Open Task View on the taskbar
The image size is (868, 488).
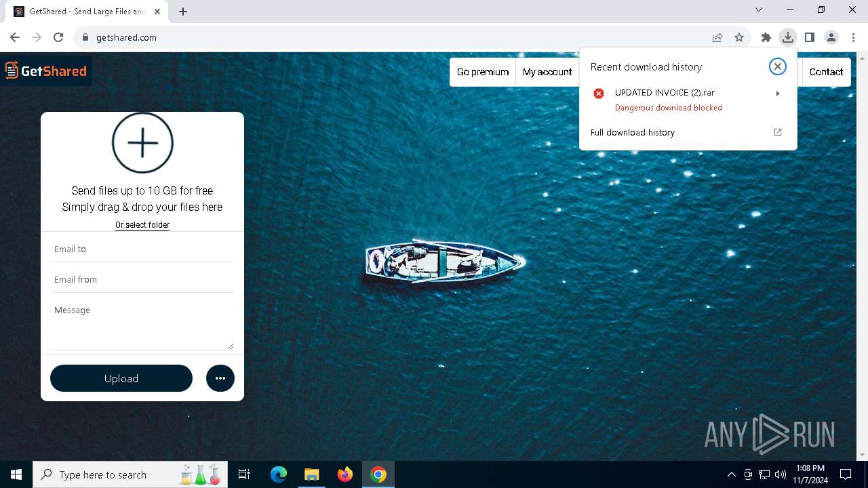click(x=244, y=474)
